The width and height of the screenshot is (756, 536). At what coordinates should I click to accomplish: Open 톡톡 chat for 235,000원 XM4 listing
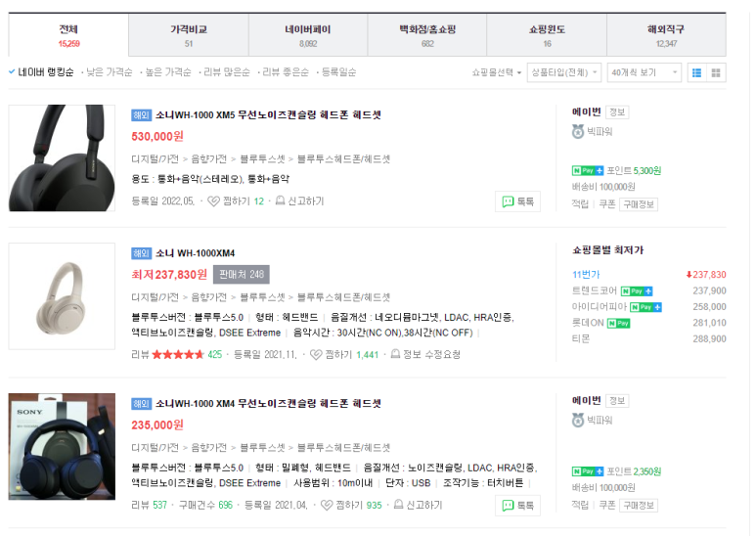(517, 506)
